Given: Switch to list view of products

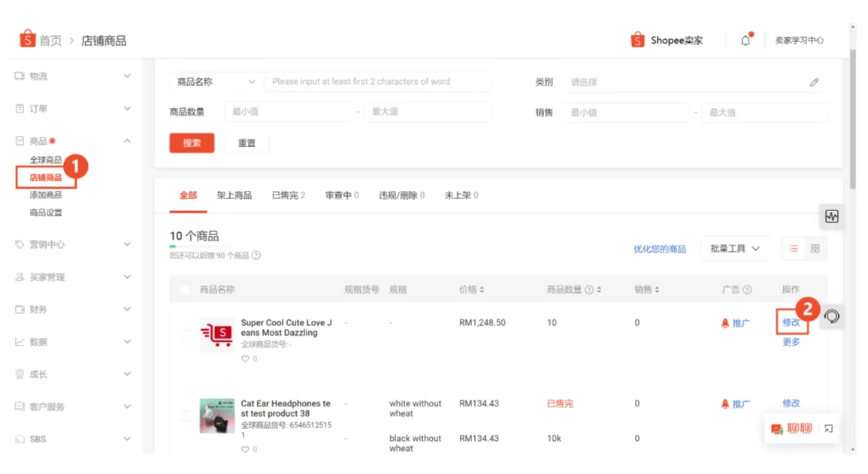Looking at the screenshot, I should (x=793, y=248).
